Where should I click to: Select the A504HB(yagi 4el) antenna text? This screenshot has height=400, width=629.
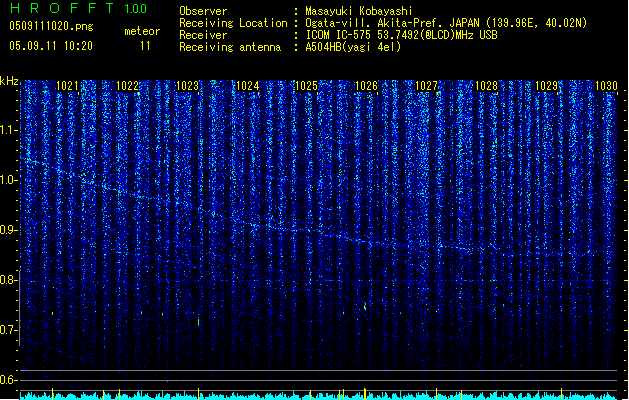pyautogui.click(x=353, y=47)
